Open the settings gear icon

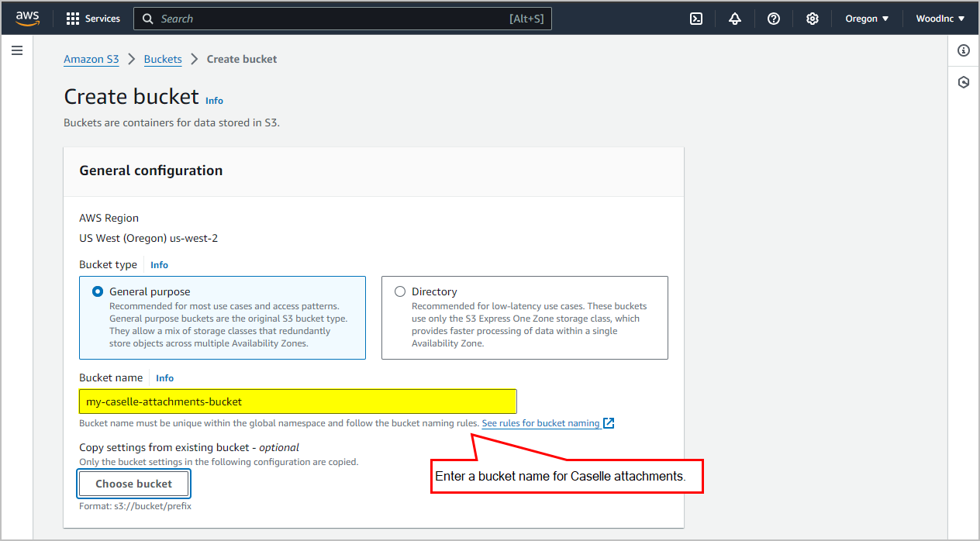click(x=813, y=19)
